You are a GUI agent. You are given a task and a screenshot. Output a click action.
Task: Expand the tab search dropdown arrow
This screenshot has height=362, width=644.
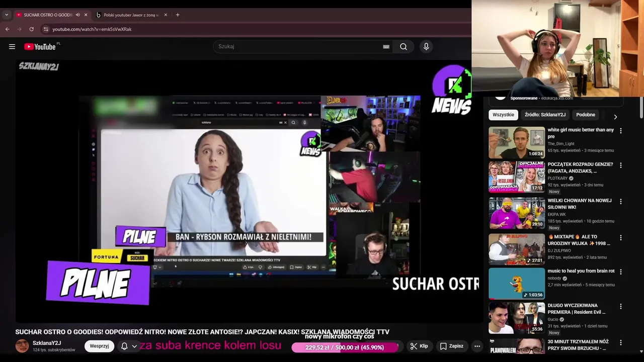[7, 15]
